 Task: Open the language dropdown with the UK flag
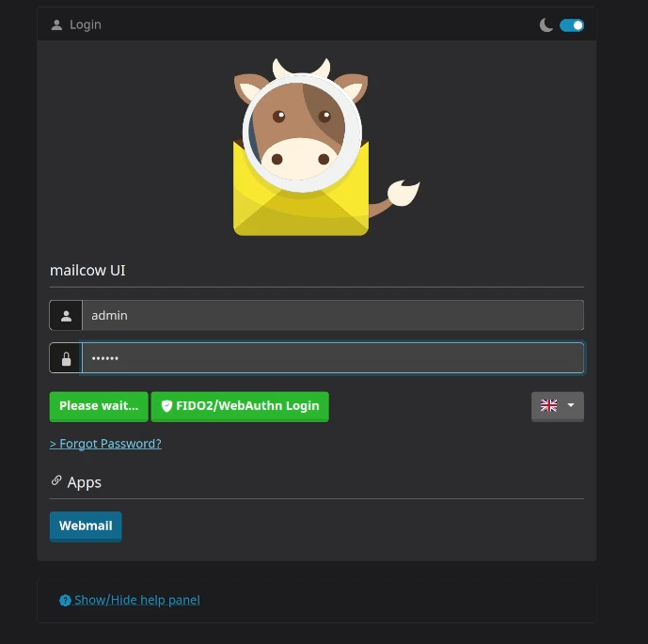coord(558,406)
